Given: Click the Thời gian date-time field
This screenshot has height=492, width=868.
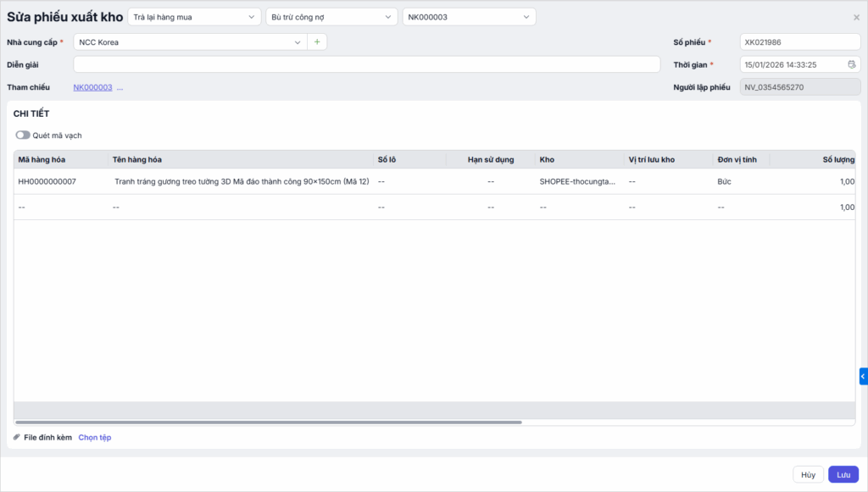Looking at the screenshot, I should [800, 64].
